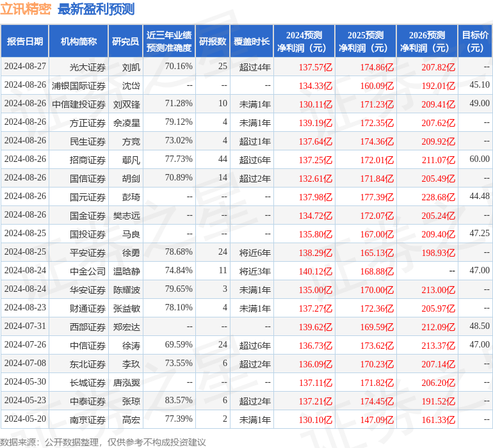Click the 137.57亿 2024 profit forecast
493x448 pixels.
[x=316, y=67]
